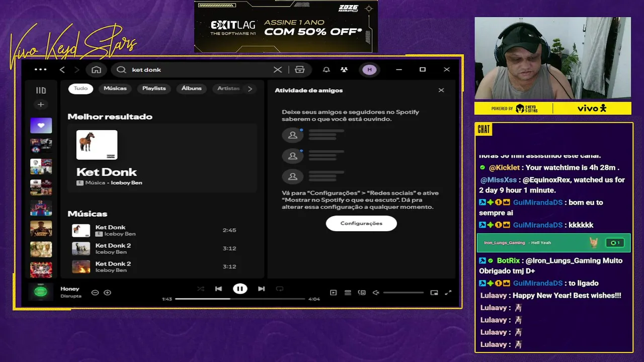Open the Spotify Home page
Screen dimensions: 644x362
[97, 70]
